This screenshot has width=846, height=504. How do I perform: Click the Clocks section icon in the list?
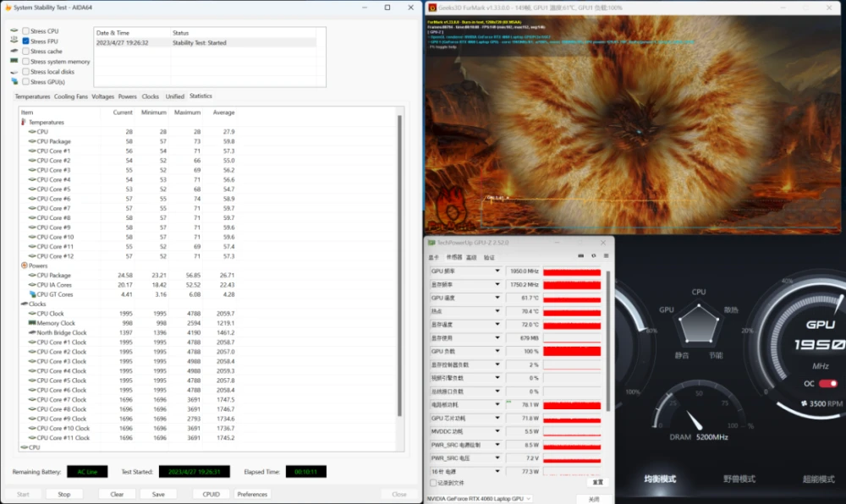click(x=24, y=304)
